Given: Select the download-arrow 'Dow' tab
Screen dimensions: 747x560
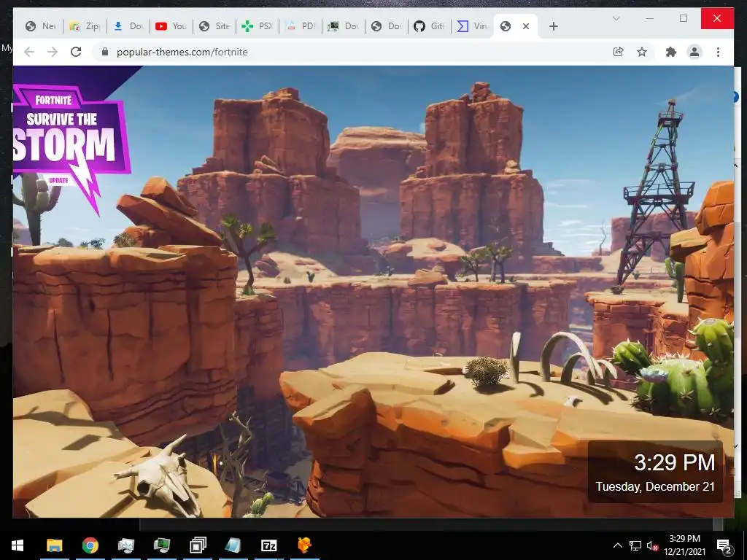Looking at the screenshot, I should coord(128,26).
